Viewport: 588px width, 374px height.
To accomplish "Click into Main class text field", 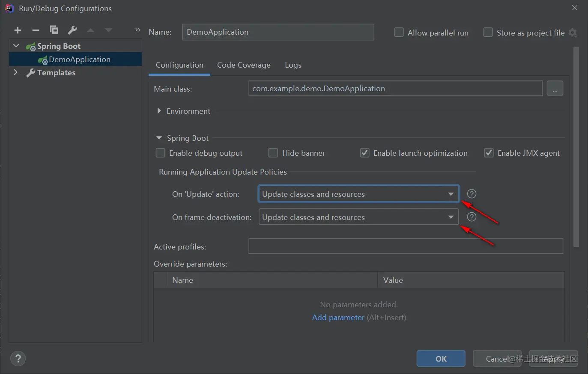I will pos(395,89).
